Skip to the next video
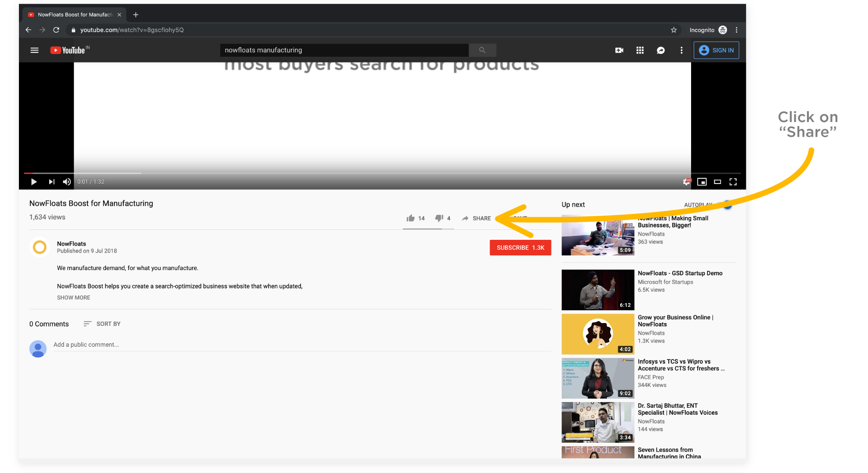Image resolution: width=868 pixels, height=473 pixels. tap(52, 182)
